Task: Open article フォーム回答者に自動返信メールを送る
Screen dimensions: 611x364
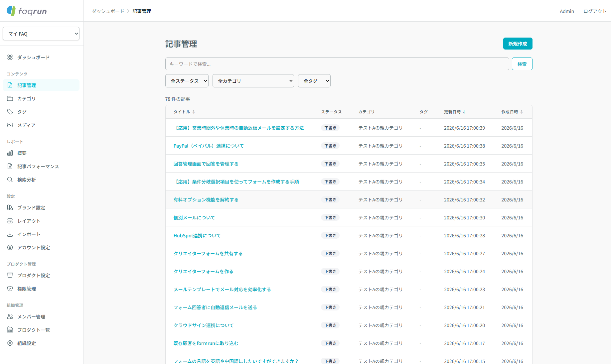Action: (215, 307)
